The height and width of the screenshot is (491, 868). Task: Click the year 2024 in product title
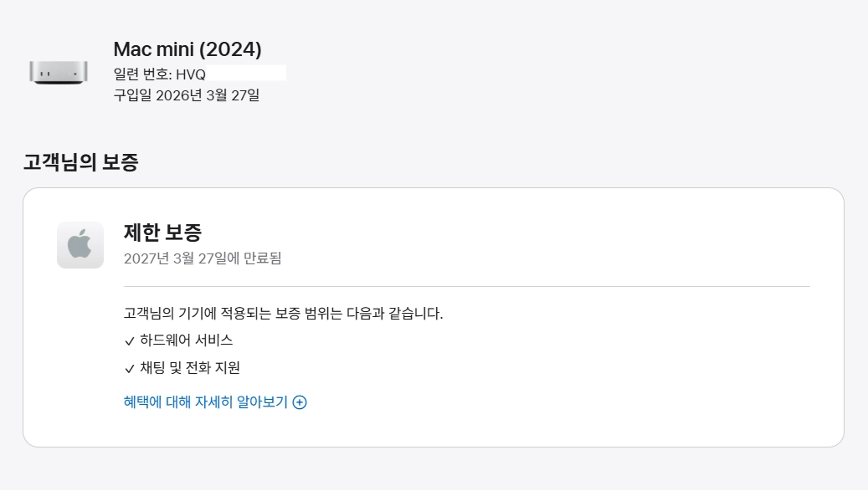[229, 49]
